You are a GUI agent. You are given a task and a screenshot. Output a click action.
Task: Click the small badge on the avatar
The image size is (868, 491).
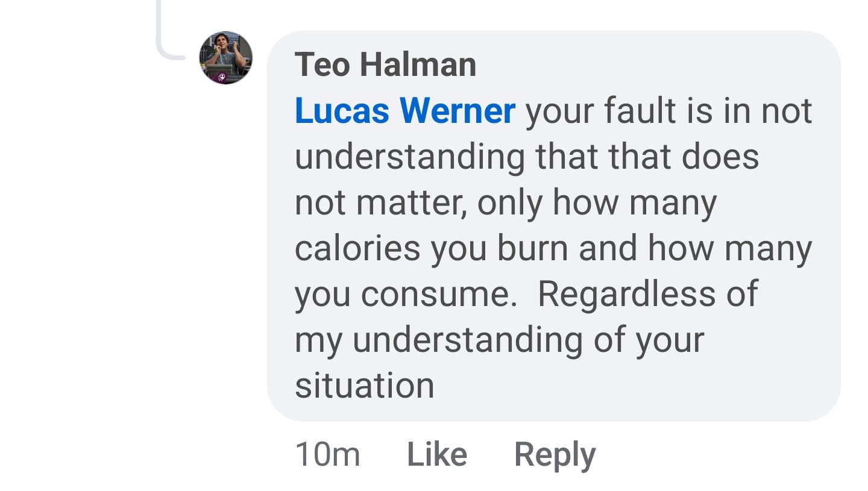(x=221, y=77)
